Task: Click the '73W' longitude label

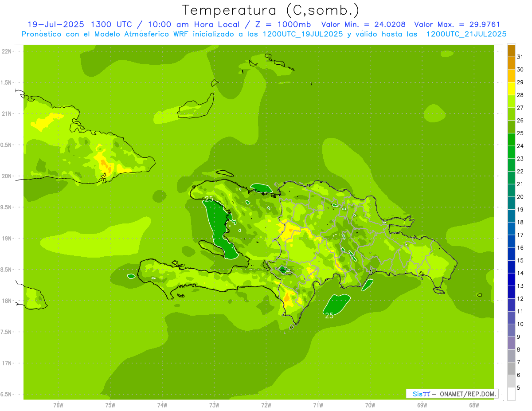Action: coord(214,405)
